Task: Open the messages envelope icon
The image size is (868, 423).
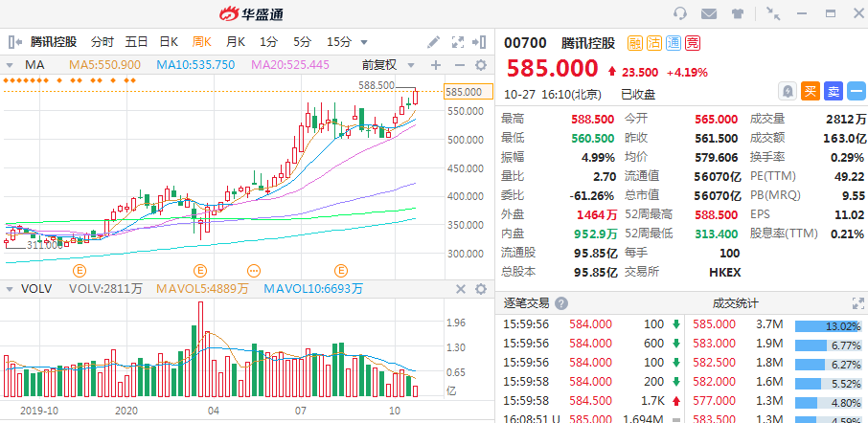Action: tap(709, 13)
